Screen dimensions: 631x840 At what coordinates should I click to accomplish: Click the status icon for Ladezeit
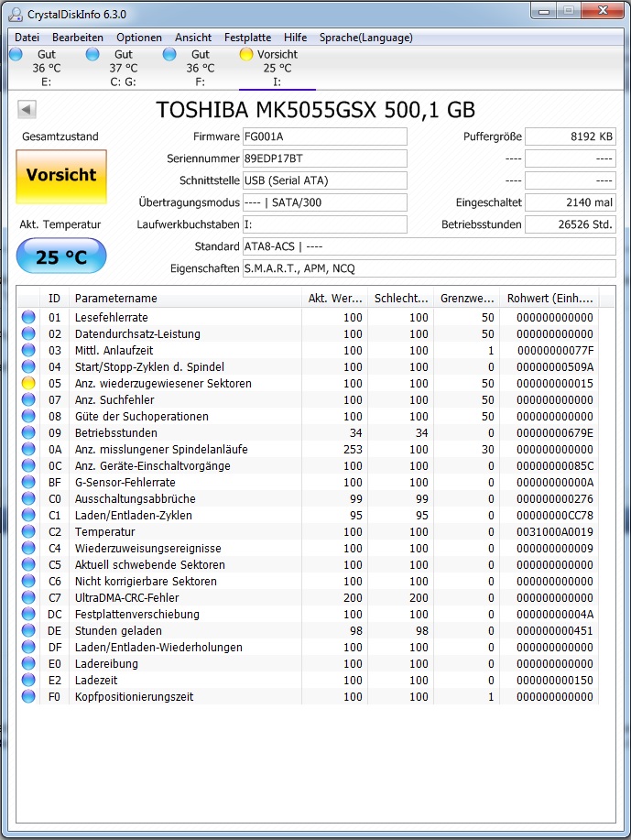28,680
